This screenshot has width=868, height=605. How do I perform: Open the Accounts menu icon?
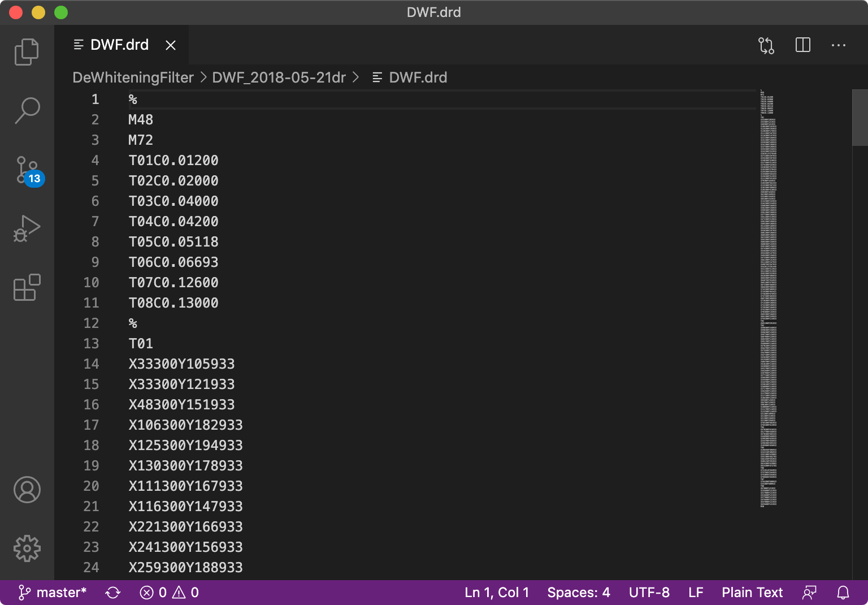pos(27,490)
